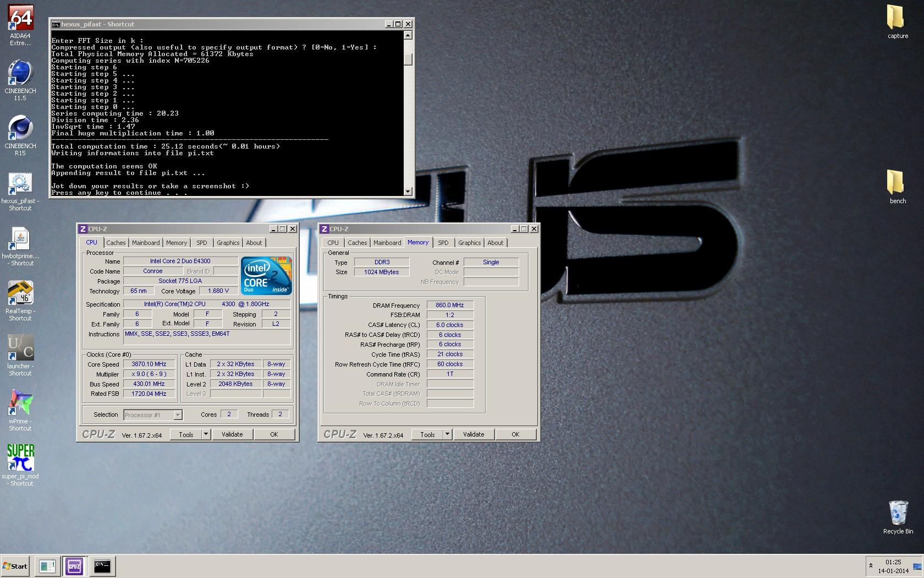Select the hexus_pifast shortcut icon on desktop
Viewport: 924px width, 578px height.
click(20, 190)
